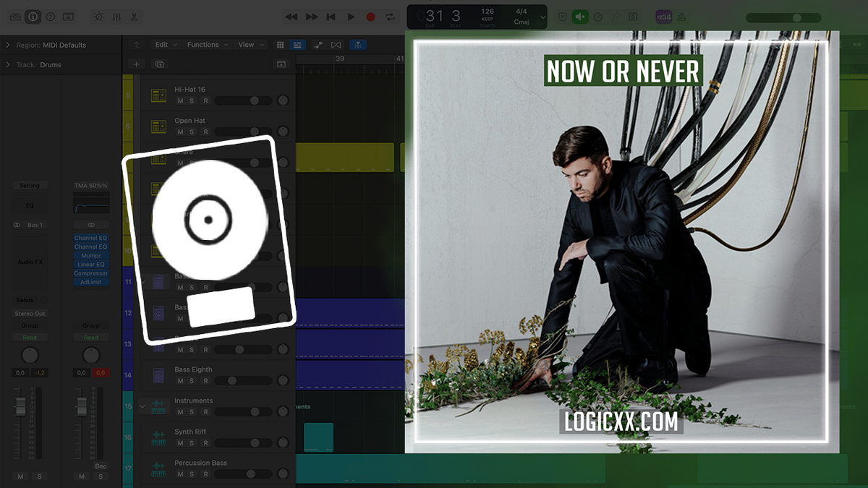Adjust the Bass Eighth volume slider
This screenshot has height=488, width=868.
point(244,380)
